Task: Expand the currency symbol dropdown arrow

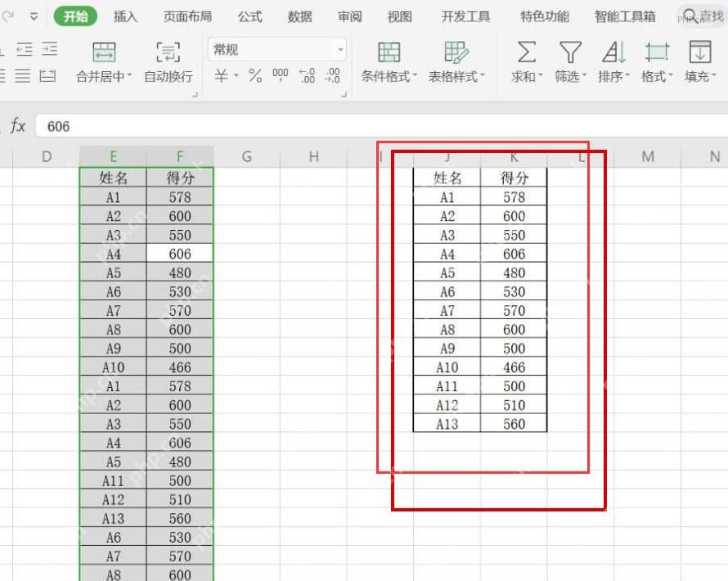Action: 236,75
